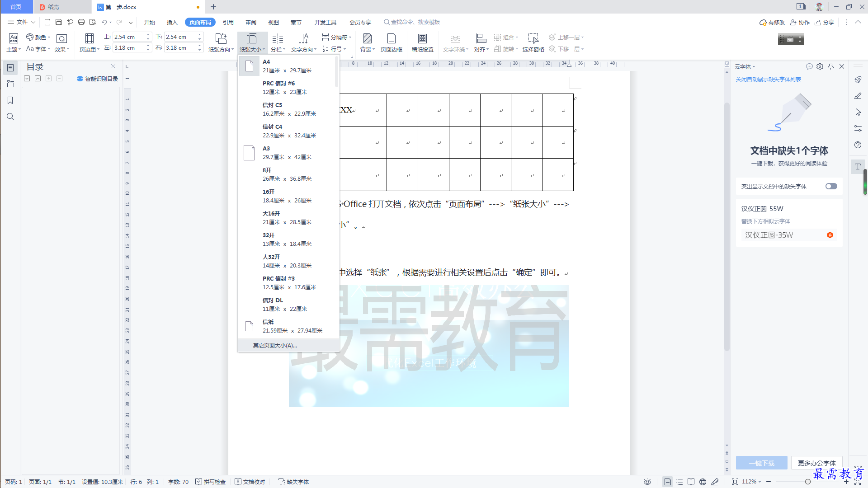This screenshot has height=488, width=868.
Task: Switch to the 插入 ribbon tab
Action: point(172,22)
